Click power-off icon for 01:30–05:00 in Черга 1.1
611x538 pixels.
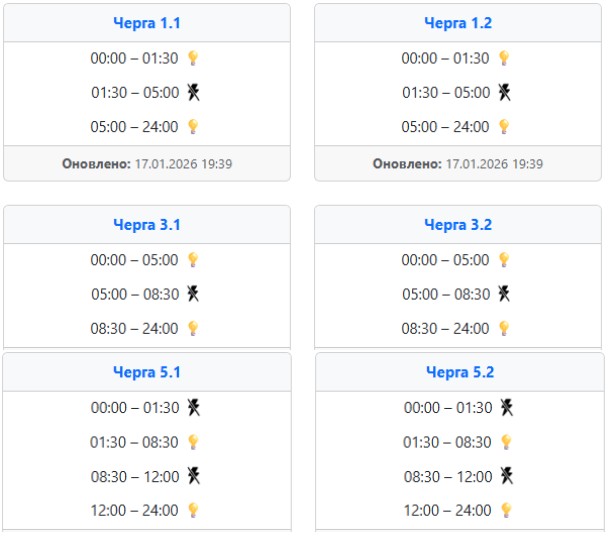tap(193, 92)
